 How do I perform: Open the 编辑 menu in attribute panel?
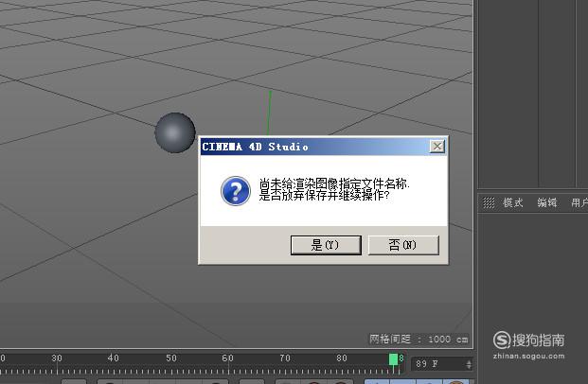(x=546, y=202)
